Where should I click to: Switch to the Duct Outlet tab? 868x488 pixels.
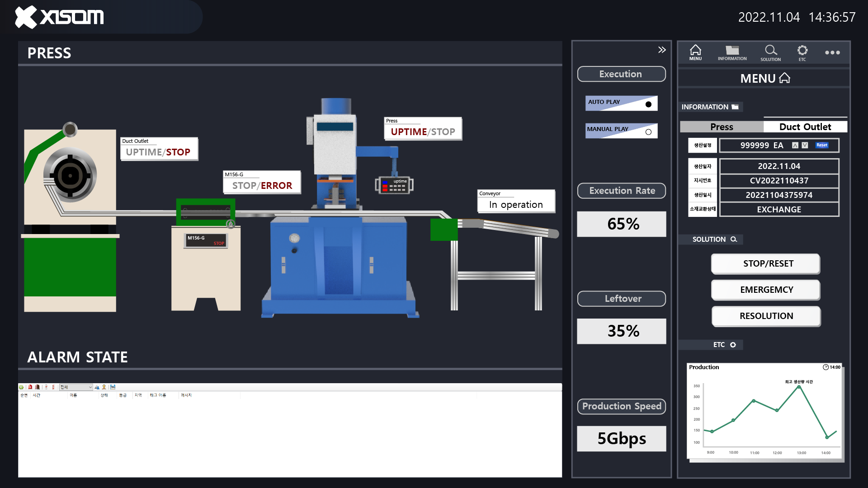click(x=805, y=127)
